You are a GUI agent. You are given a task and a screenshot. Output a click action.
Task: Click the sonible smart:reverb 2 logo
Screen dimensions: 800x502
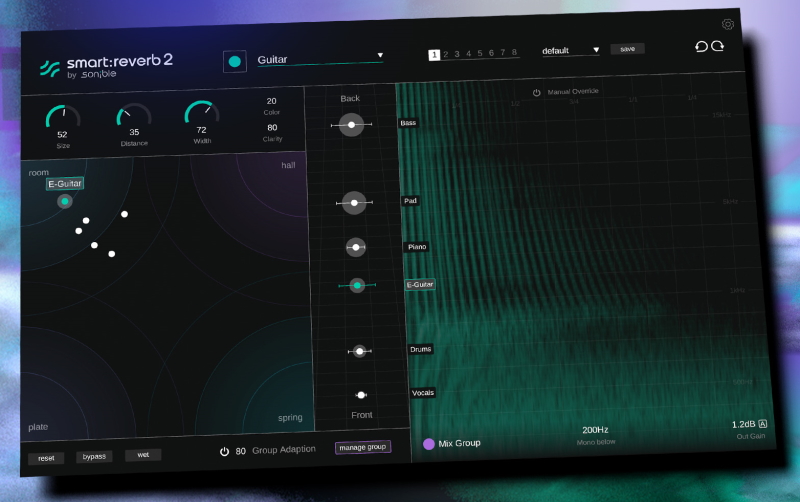click(x=107, y=67)
